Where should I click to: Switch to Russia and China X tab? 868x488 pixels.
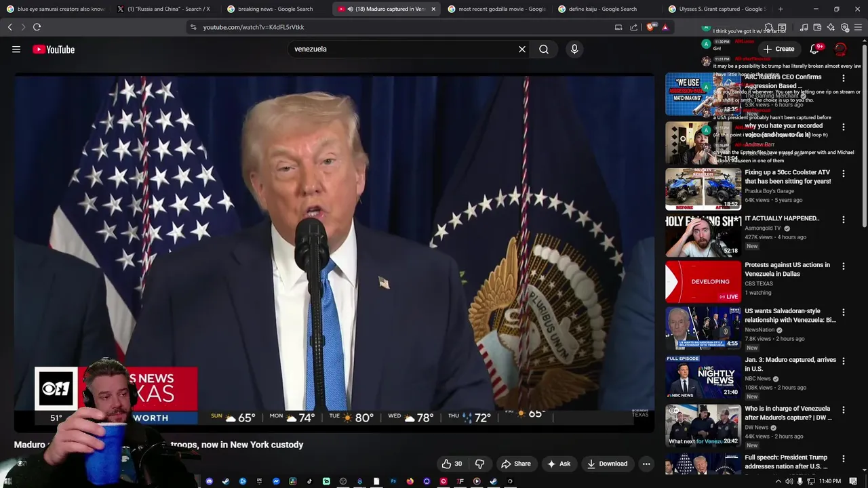tap(166, 9)
